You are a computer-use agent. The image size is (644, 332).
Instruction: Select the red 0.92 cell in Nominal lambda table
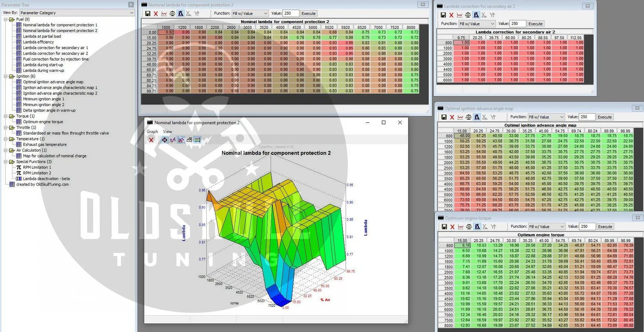(167, 32)
